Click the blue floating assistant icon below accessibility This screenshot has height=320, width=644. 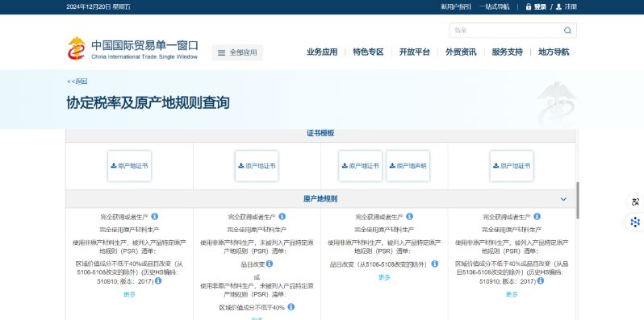coord(635,222)
